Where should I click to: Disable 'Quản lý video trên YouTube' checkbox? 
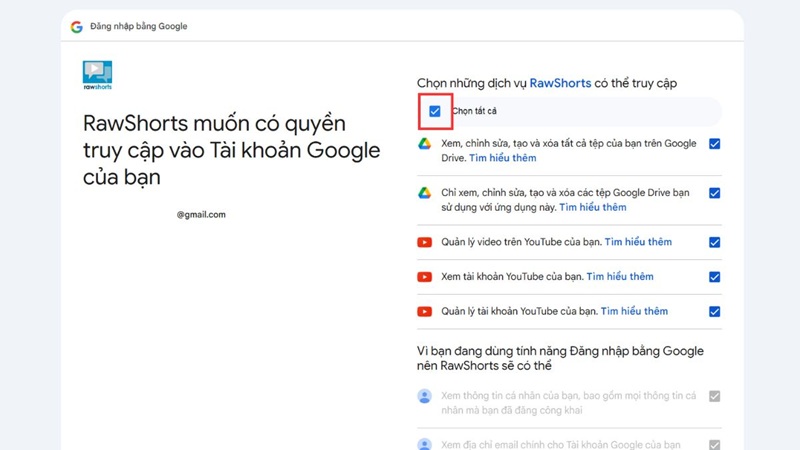[x=714, y=242]
